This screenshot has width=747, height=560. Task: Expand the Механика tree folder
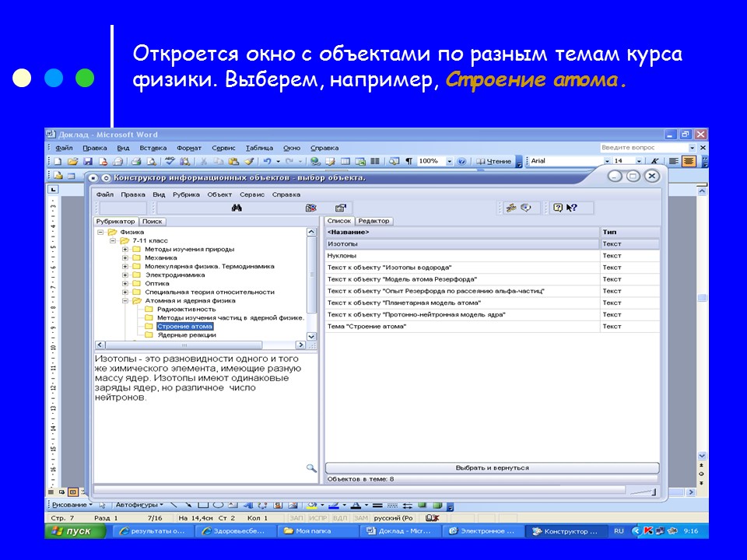[125, 257]
